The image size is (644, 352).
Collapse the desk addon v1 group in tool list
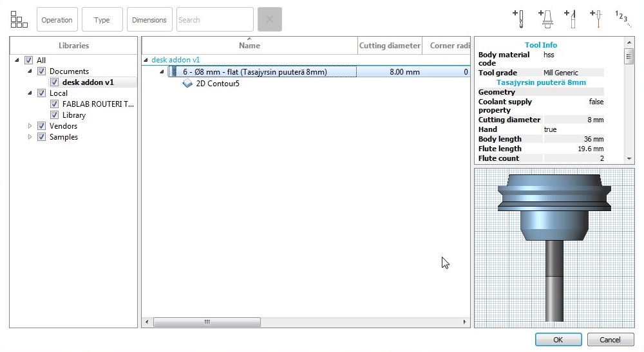click(x=146, y=60)
